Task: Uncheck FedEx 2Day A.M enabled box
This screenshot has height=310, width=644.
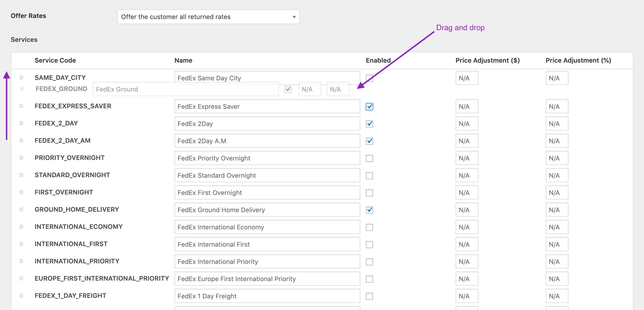Action: click(369, 141)
